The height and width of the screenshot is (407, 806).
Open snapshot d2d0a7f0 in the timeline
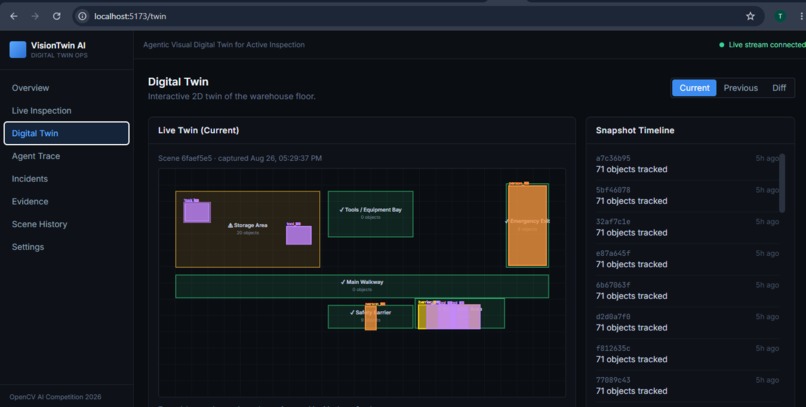click(x=687, y=322)
